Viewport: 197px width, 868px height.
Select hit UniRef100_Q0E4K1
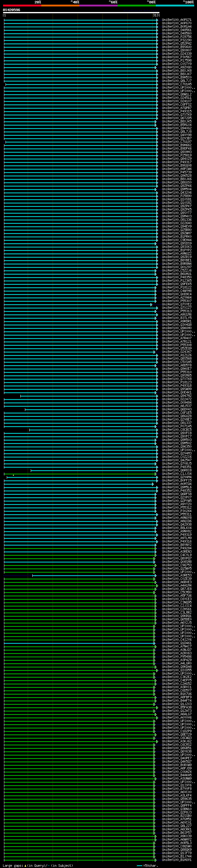176,393
